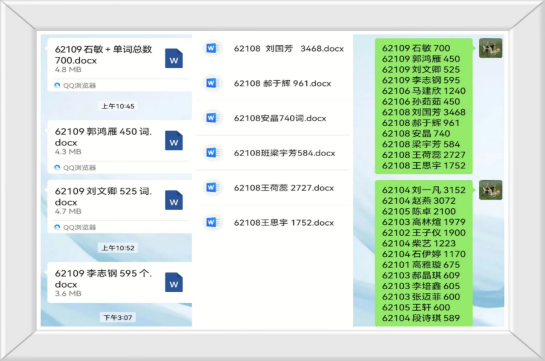545x361 pixels.
Task: Open QQ浏览器 link under 郭鸿雁 file
Action: tap(75, 167)
